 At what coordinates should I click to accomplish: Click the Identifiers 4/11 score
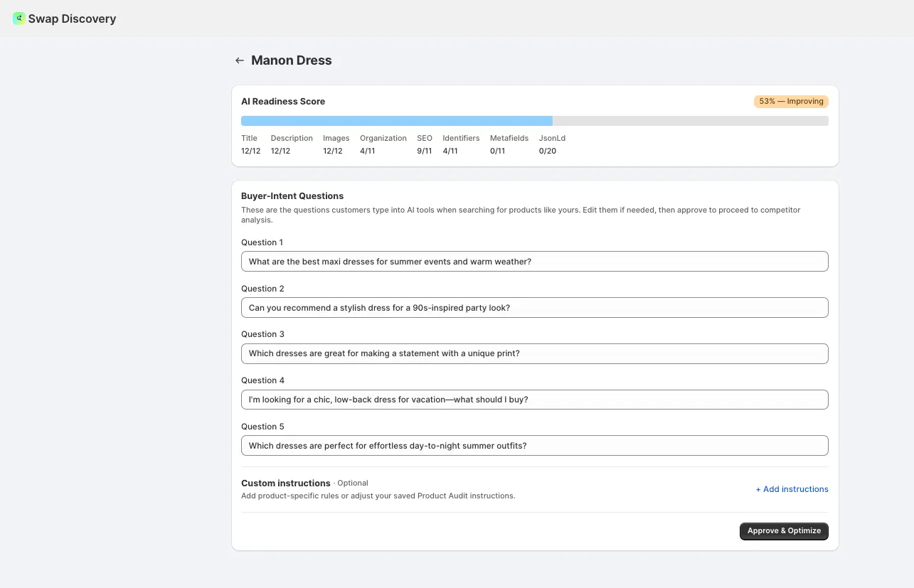point(461,144)
